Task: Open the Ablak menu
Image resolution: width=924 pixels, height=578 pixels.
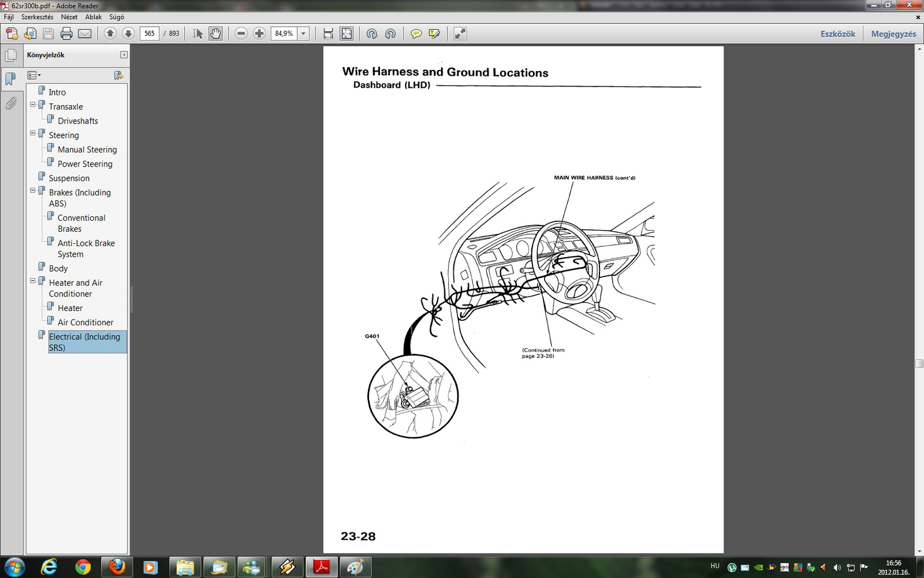Action: [94, 17]
